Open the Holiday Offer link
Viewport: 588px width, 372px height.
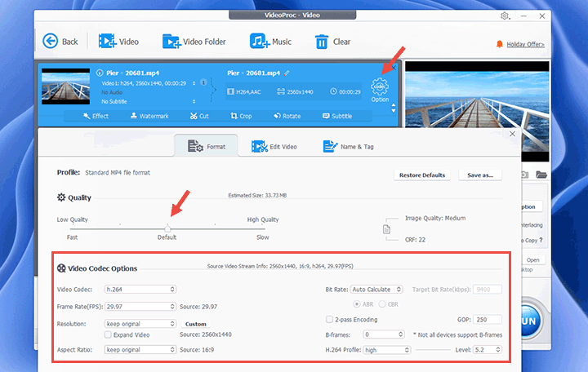click(525, 44)
